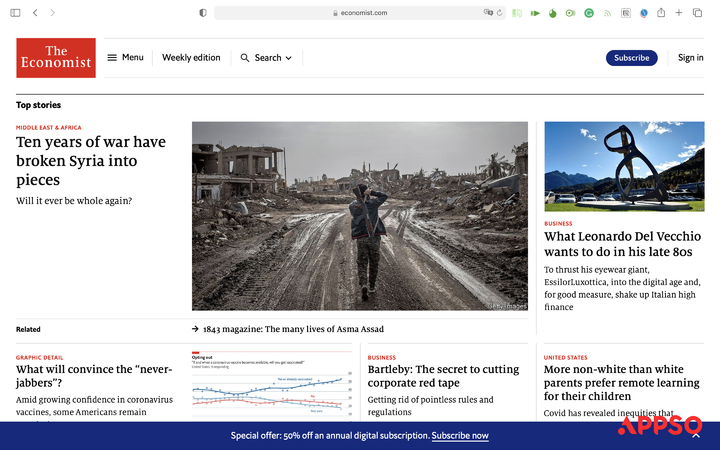This screenshot has width=720, height=450.
Task: Click "Will it ever be whole again?" subtitle
Action: pyautogui.click(x=74, y=201)
